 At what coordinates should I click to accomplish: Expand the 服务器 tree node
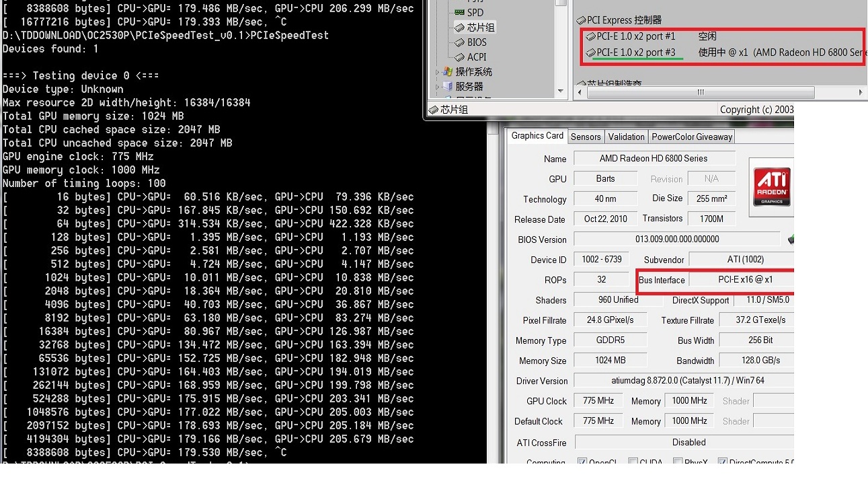(x=437, y=86)
